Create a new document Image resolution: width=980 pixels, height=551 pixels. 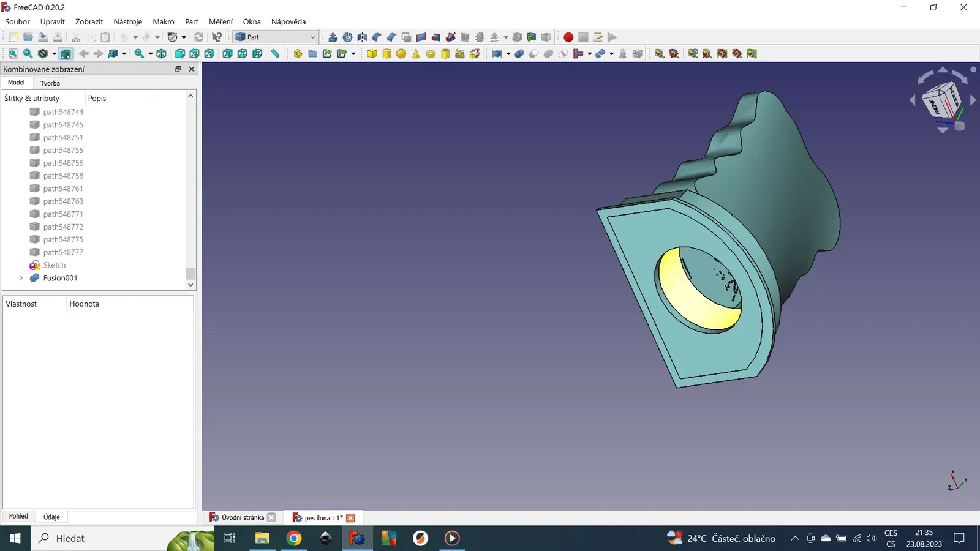pyautogui.click(x=13, y=37)
